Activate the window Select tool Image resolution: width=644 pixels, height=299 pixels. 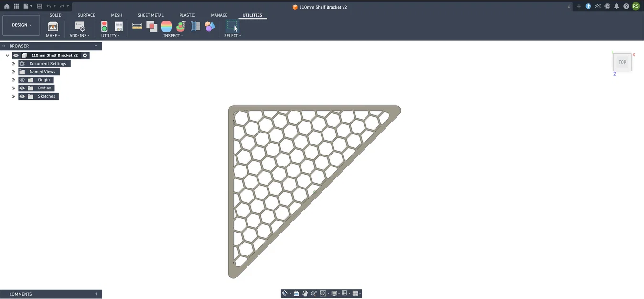coord(232,26)
